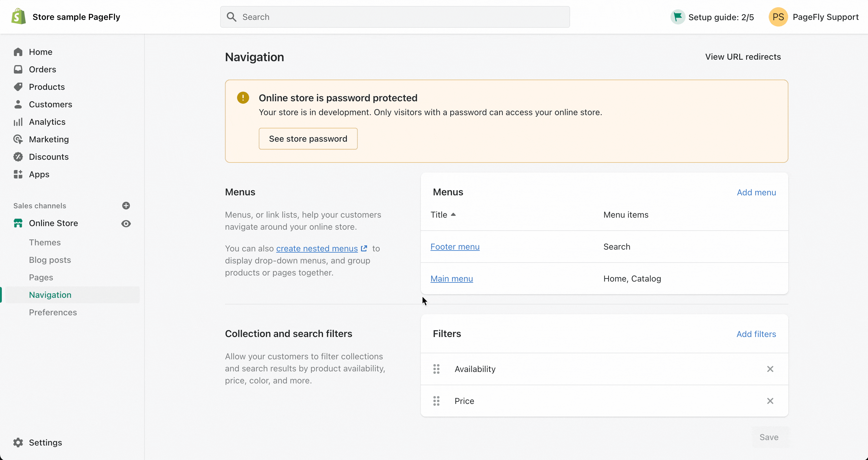Open Preferences submenu item

click(53, 313)
